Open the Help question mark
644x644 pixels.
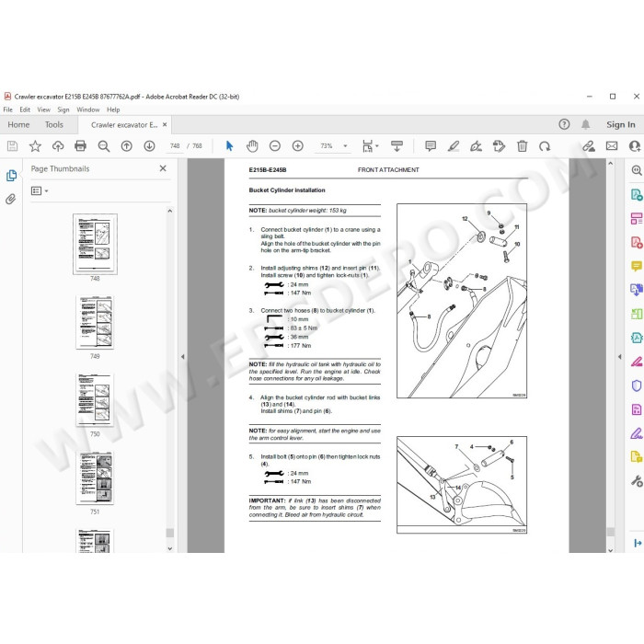(x=564, y=124)
